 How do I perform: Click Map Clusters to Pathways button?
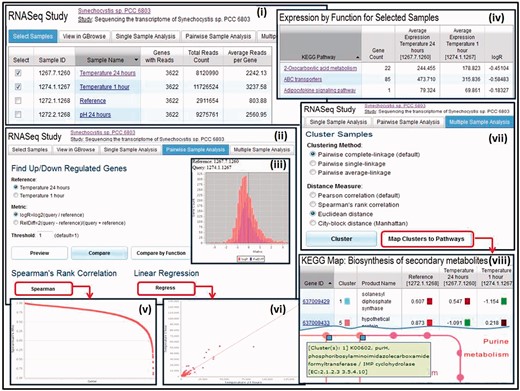426,239
